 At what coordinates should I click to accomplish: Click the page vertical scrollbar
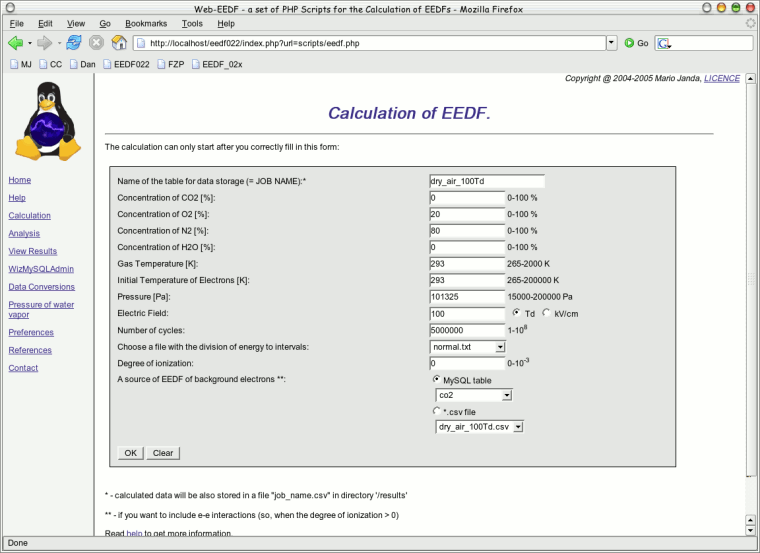[751, 300]
